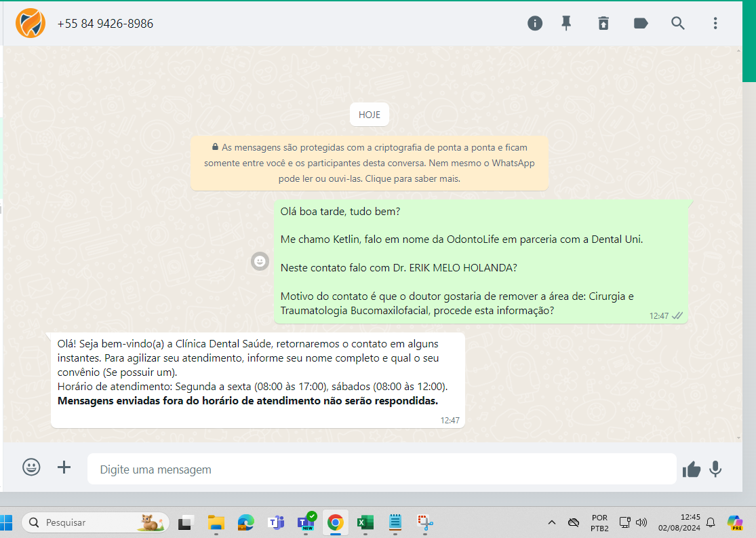This screenshot has height=538, width=756.
Task: Open emoji picker beside message box
Action: point(31,467)
